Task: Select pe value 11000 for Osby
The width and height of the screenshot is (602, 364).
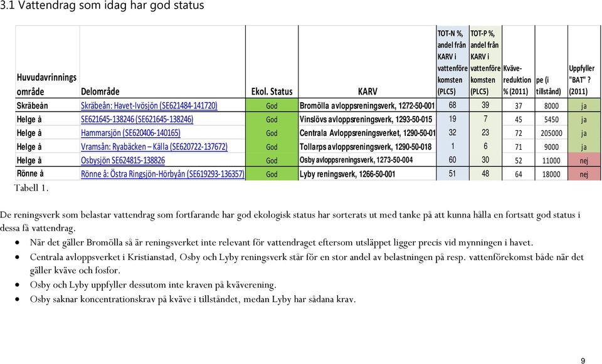Action: pos(551,160)
